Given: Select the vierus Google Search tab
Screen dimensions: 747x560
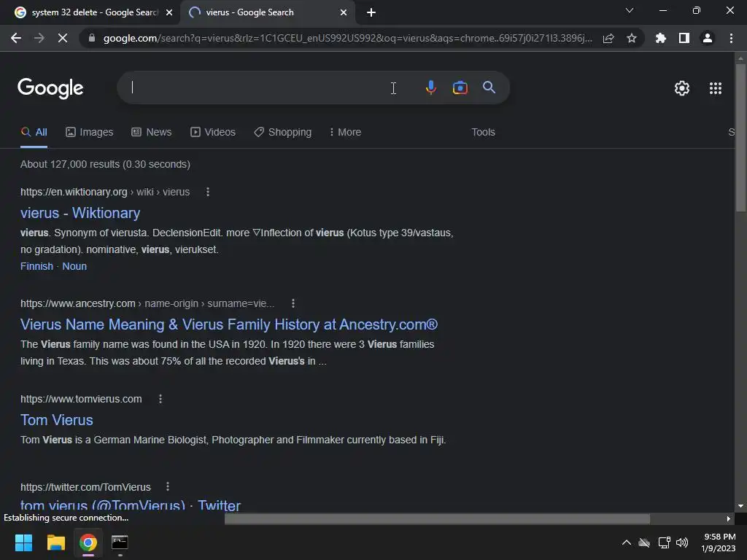Looking at the screenshot, I should click(267, 12).
